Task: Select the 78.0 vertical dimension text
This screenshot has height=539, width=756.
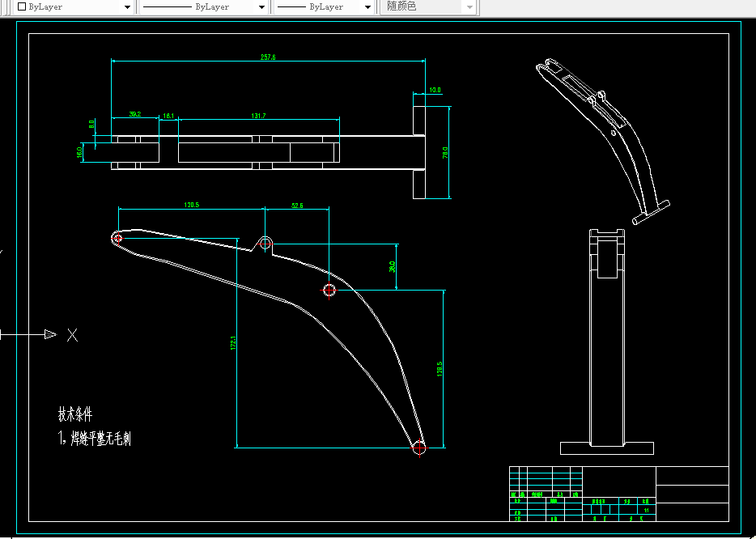Action: point(445,152)
